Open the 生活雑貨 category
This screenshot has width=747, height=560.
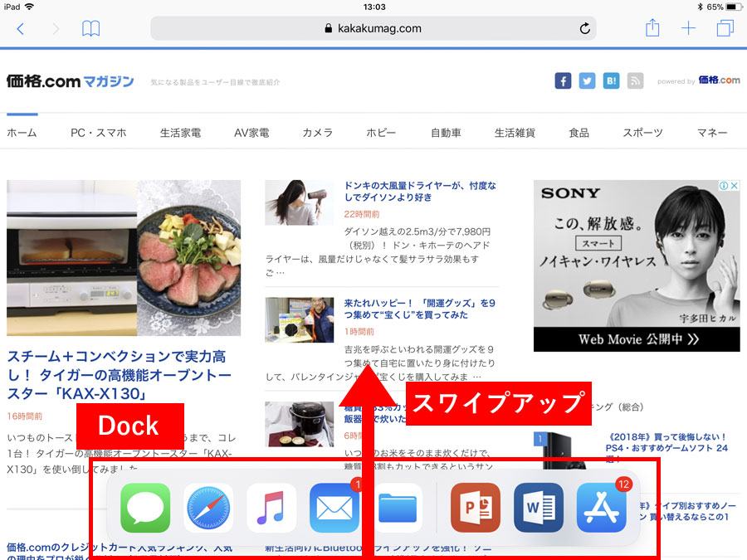[x=515, y=133]
